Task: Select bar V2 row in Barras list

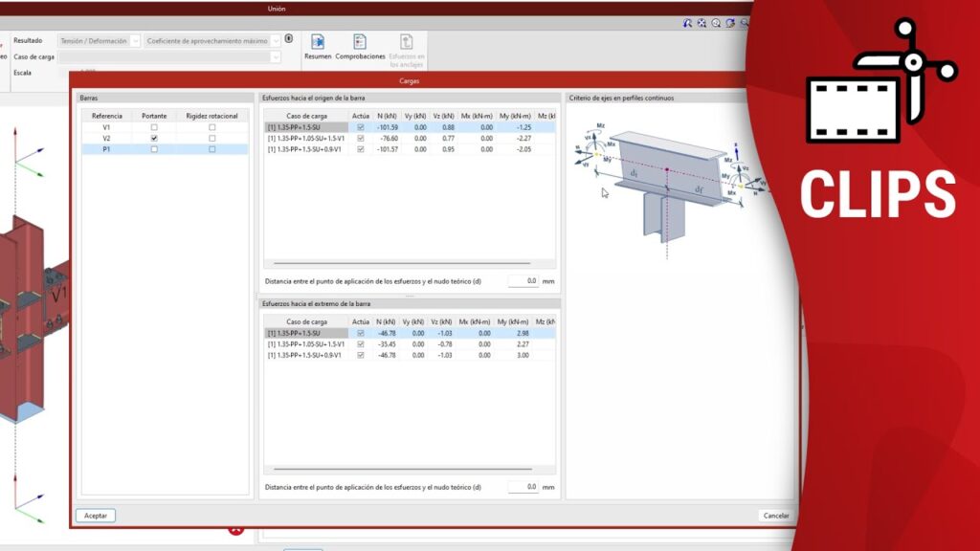Action: [x=107, y=138]
